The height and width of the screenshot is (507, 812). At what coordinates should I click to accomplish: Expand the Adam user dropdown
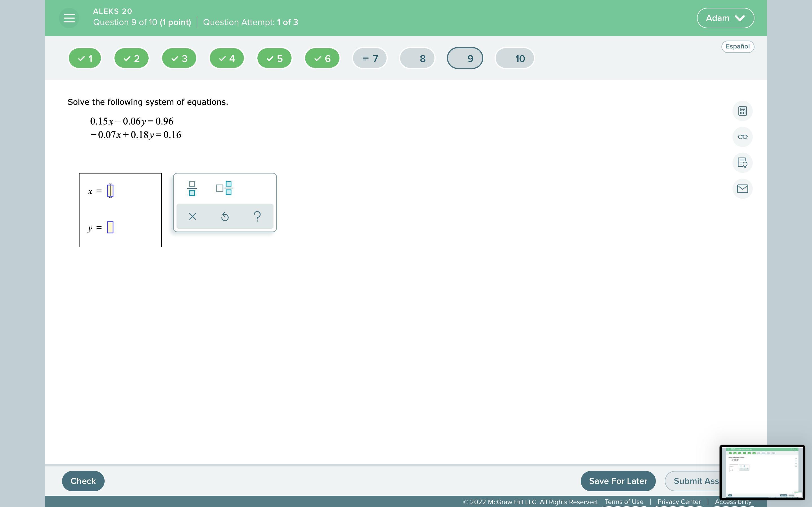725,18
